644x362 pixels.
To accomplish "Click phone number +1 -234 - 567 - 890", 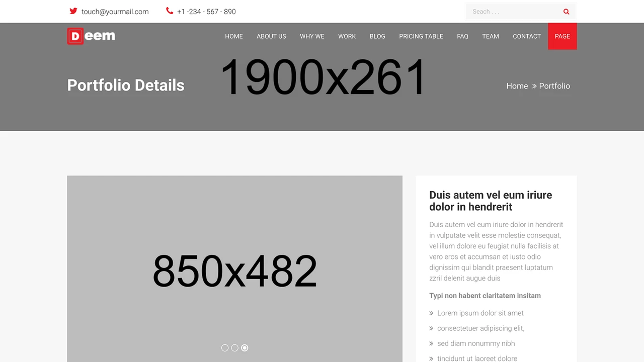I will click(x=206, y=12).
